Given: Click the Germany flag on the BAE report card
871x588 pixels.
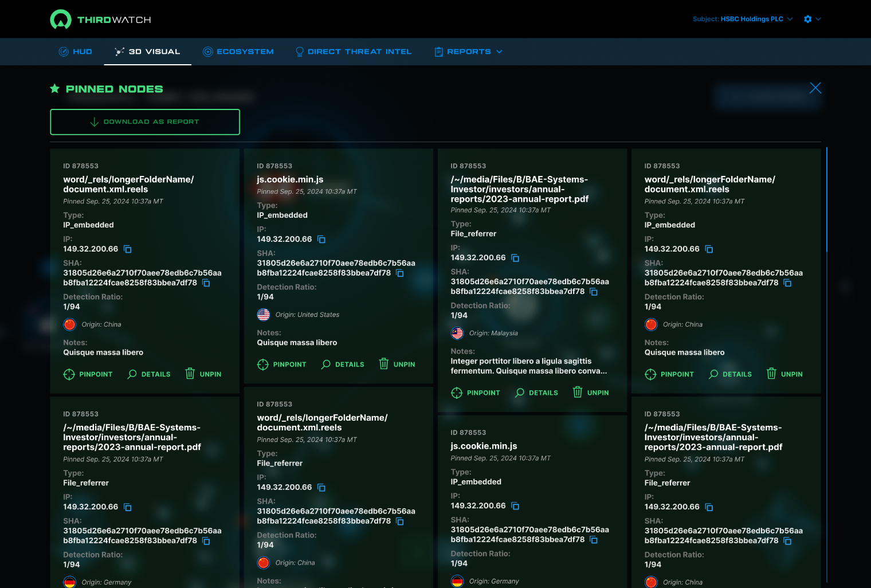Looking at the screenshot, I should point(70,582).
